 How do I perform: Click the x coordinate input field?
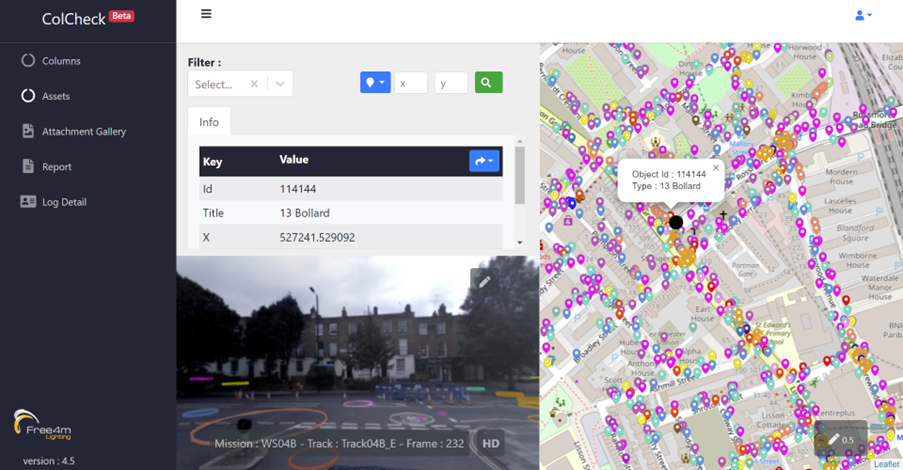pos(411,83)
